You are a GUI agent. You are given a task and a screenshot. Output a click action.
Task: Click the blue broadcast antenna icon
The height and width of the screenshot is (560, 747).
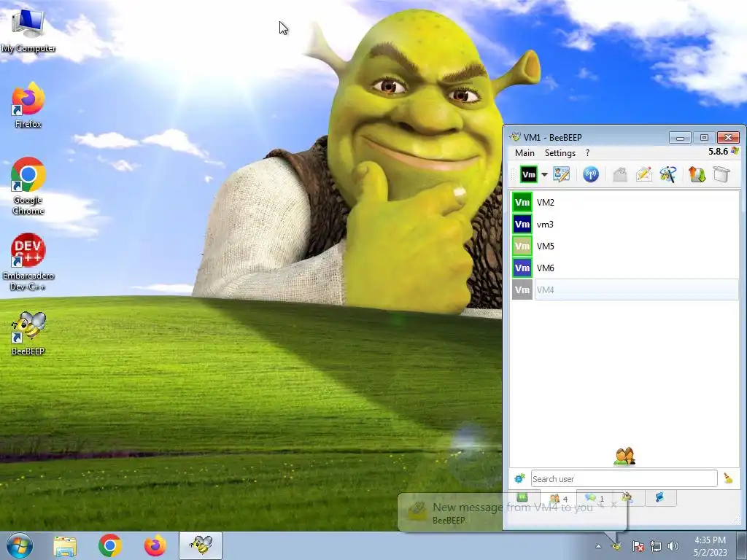pos(591,174)
